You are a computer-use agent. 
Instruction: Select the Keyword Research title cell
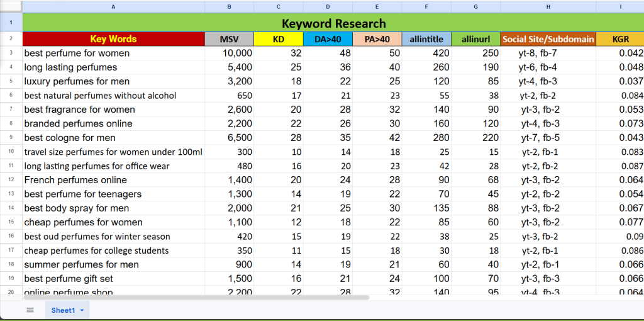click(x=333, y=23)
